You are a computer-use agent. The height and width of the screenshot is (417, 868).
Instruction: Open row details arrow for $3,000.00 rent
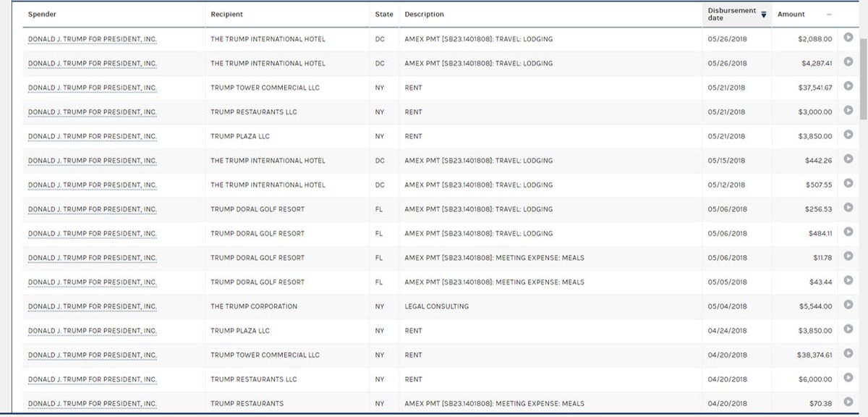click(x=848, y=111)
